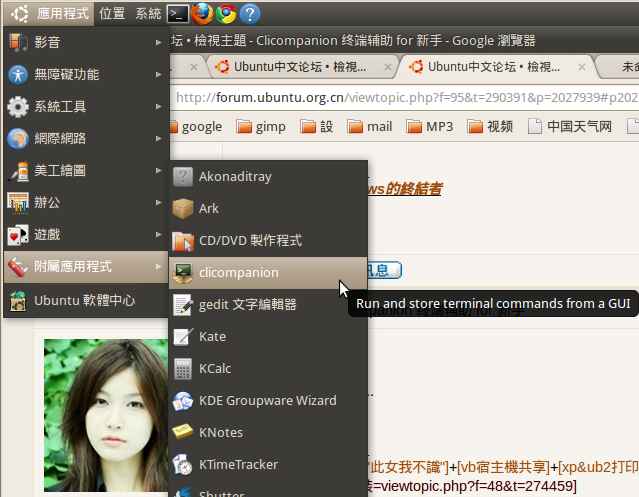Open the 系統工具 category

click(86, 106)
